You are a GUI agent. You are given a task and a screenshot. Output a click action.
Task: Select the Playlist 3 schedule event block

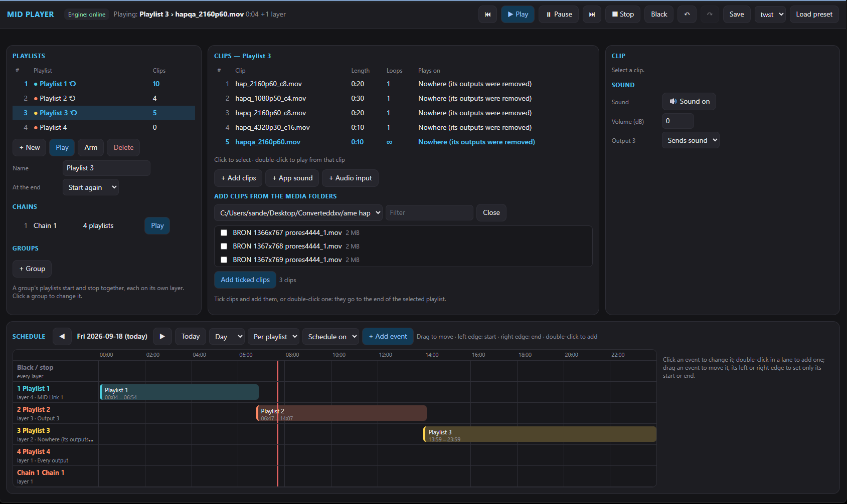coord(540,434)
